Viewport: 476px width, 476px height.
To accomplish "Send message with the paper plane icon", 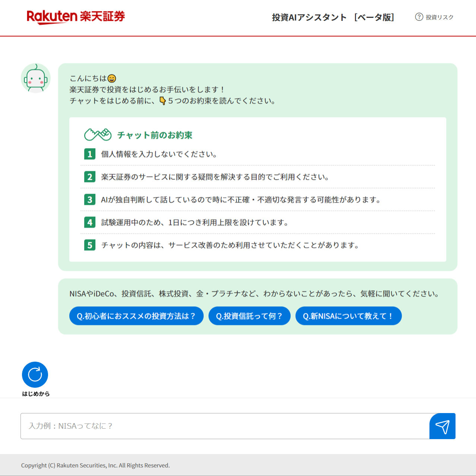I will point(442,426).
